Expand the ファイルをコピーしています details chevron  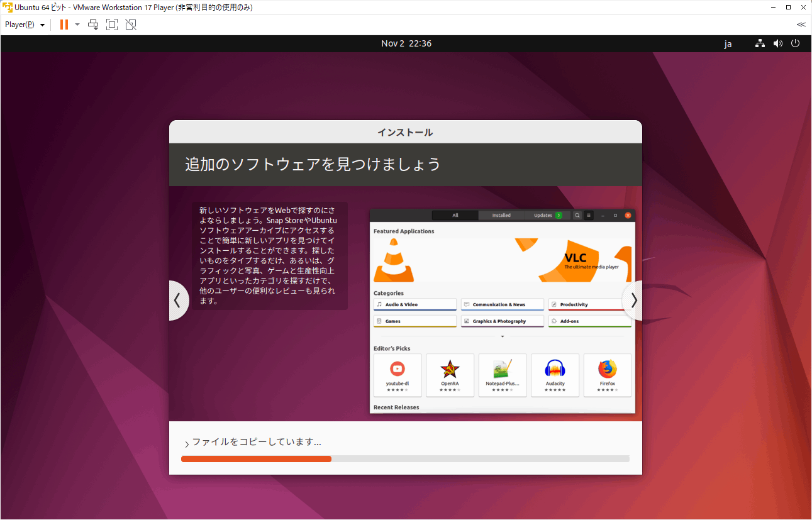pos(187,445)
